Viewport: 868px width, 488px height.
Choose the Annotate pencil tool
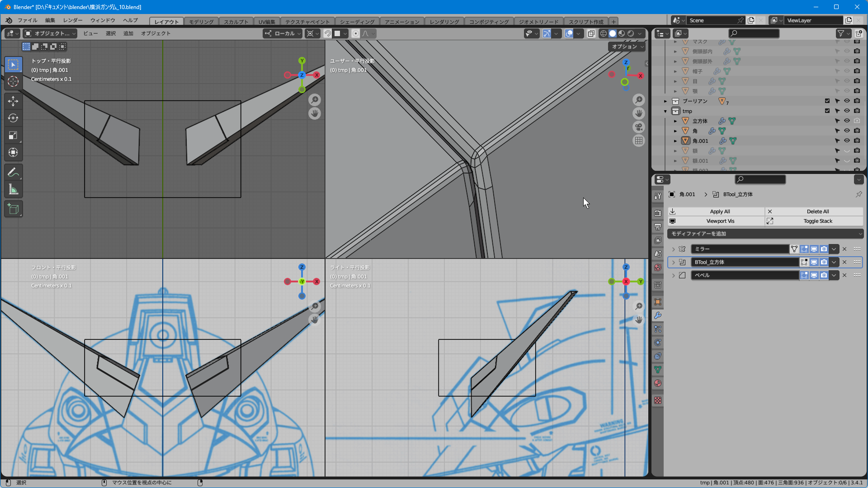(x=13, y=172)
